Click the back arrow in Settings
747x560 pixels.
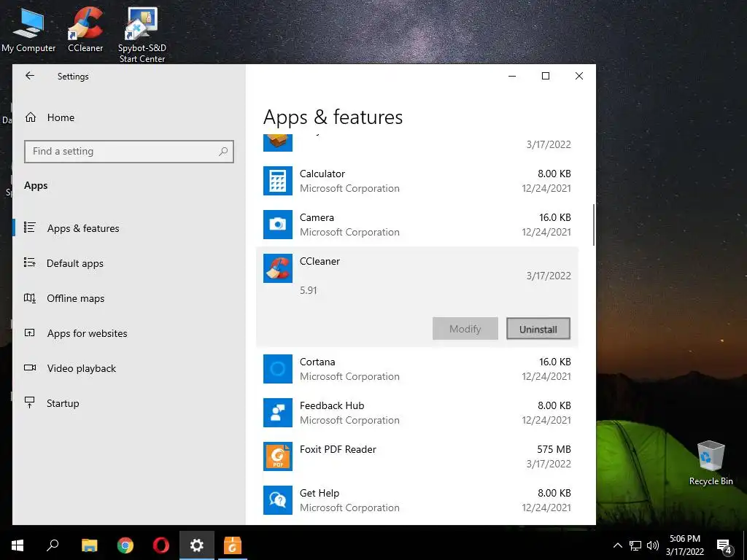pyautogui.click(x=30, y=76)
